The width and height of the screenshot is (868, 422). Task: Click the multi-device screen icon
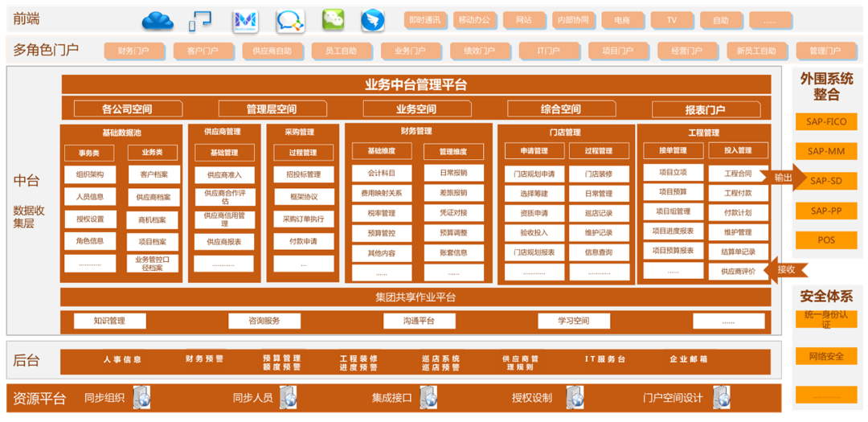200,21
